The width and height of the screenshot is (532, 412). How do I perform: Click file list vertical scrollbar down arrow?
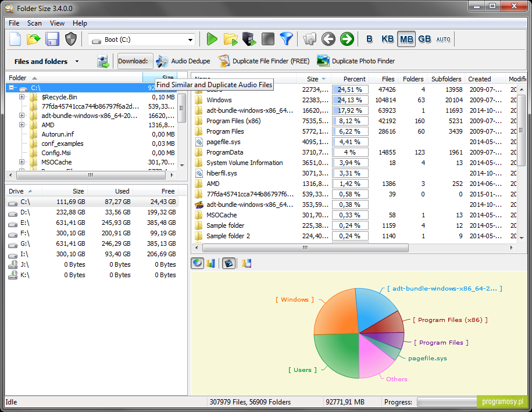[x=522, y=238]
